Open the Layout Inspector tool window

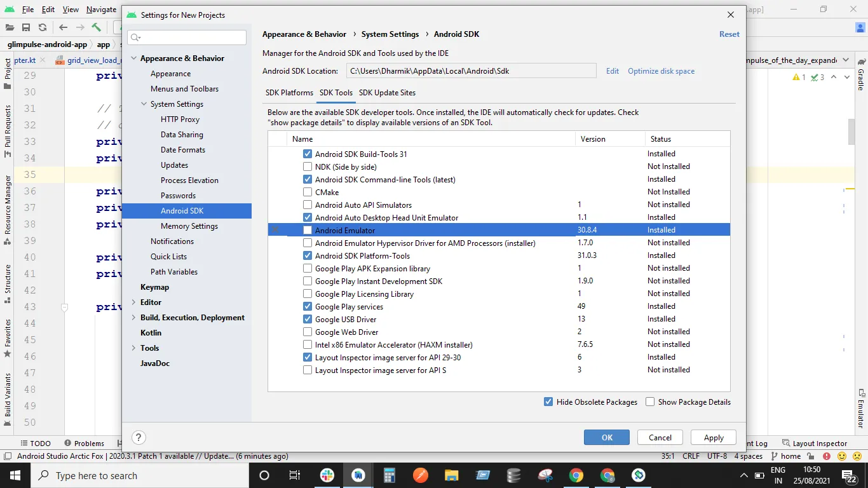(x=815, y=444)
